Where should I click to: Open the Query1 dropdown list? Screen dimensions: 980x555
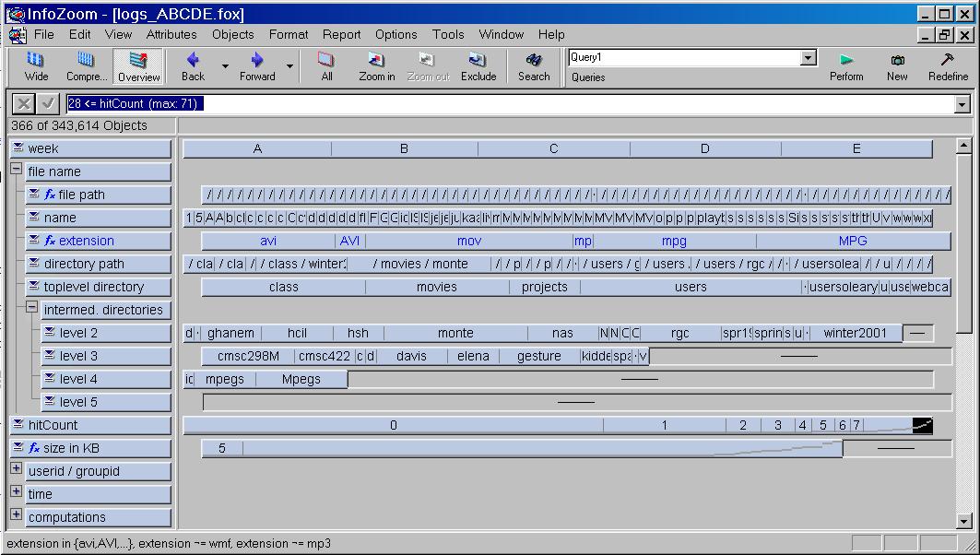click(808, 58)
